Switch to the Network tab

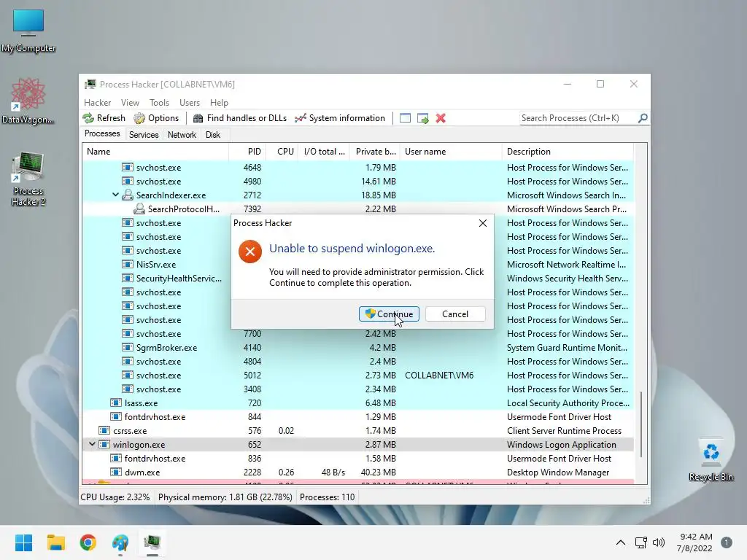pyautogui.click(x=182, y=135)
